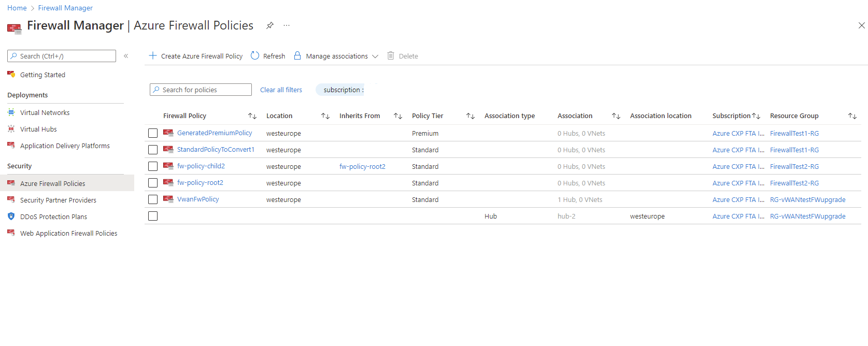Open DDoS Protection Plans shield icon
Screen dimensions: 868x346
pos(11,217)
